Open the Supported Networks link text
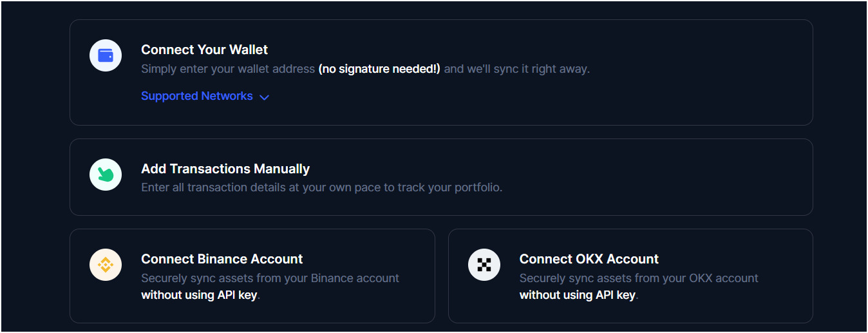The width and height of the screenshot is (868, 333). tap(196, 96)
